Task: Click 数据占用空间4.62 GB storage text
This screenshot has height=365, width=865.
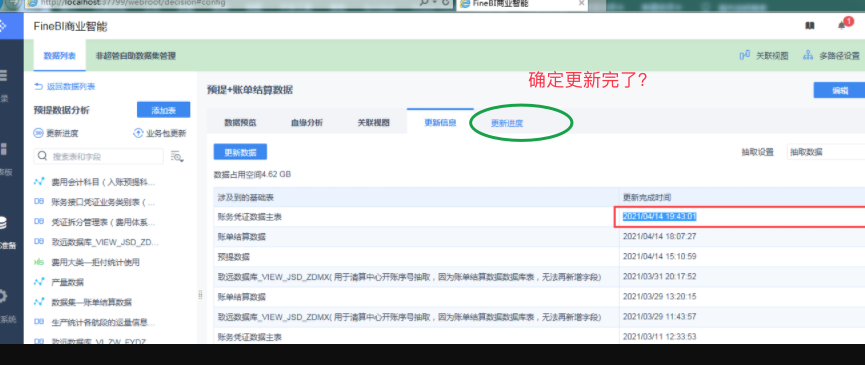Action: pos(252,174)
